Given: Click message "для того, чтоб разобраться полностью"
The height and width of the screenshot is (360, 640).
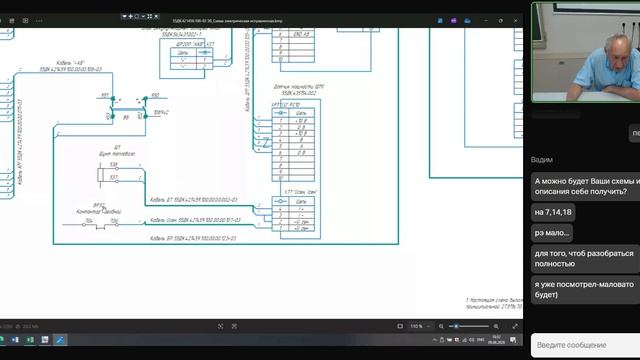Looking at the screenshot, I should [x=585, y=258].
